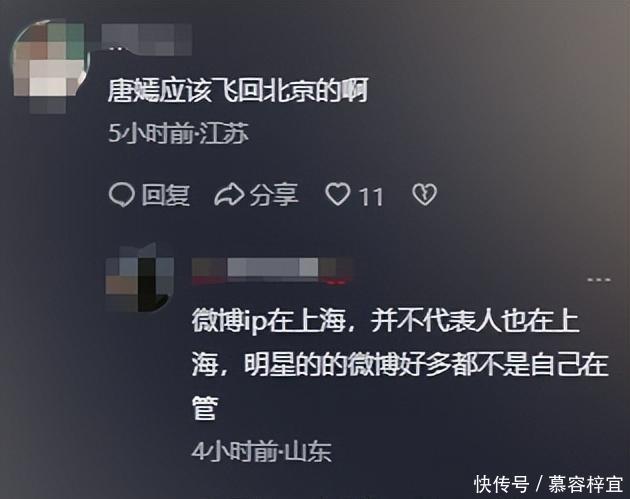
Task: Like the comment with the heart icon
Action: (338, 195)
